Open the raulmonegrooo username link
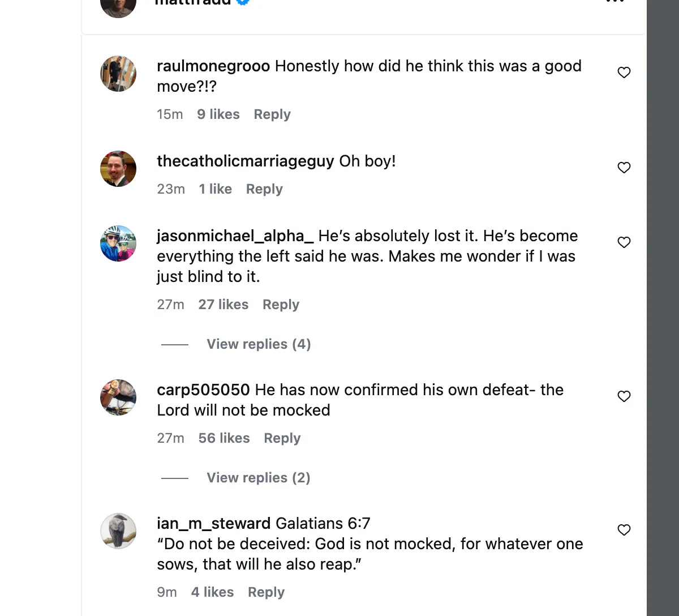The image size is (679, 616). click(213, 66)
